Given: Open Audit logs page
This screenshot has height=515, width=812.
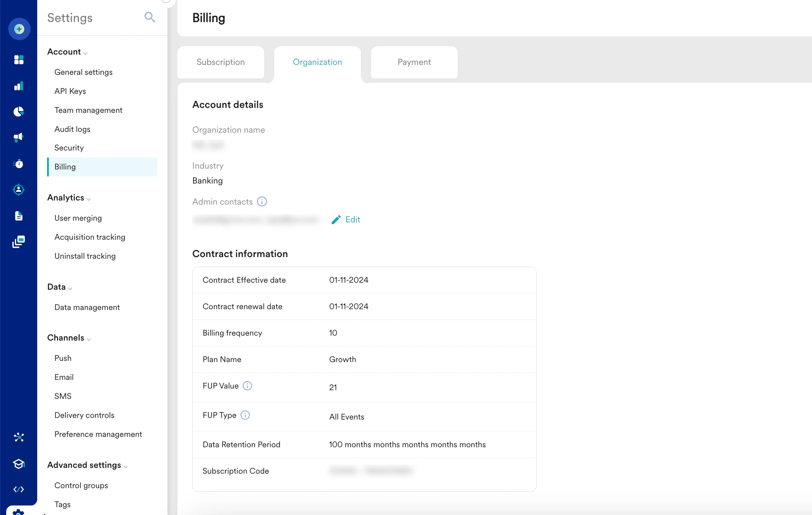Looking at the screenshot, I should click(72, 129).
